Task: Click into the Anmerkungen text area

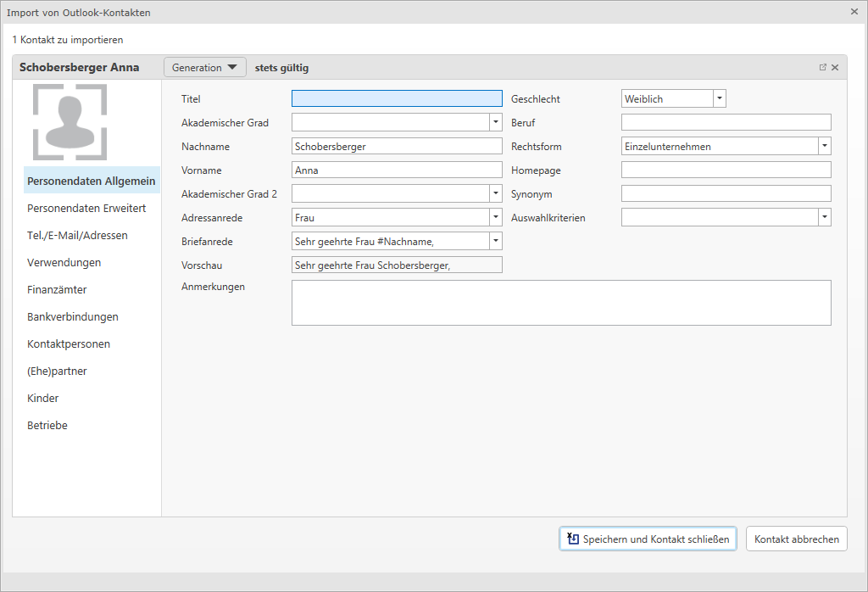Action: click(560, 303)
